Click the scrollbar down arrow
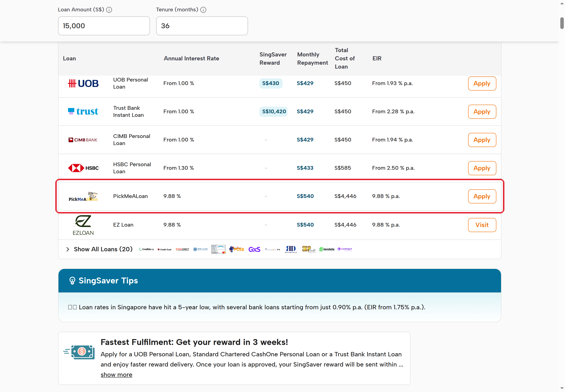This screenshot has width=565, height=392. [x=562, y=388]
